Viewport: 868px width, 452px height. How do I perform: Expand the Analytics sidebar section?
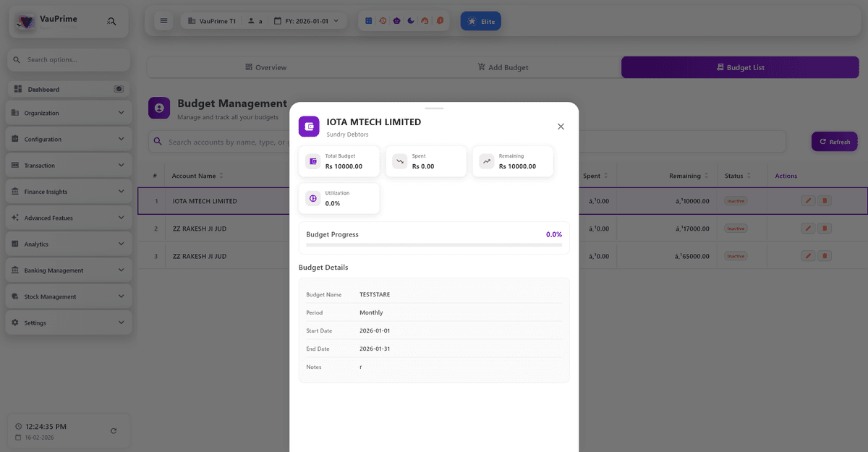coord(69,244)
